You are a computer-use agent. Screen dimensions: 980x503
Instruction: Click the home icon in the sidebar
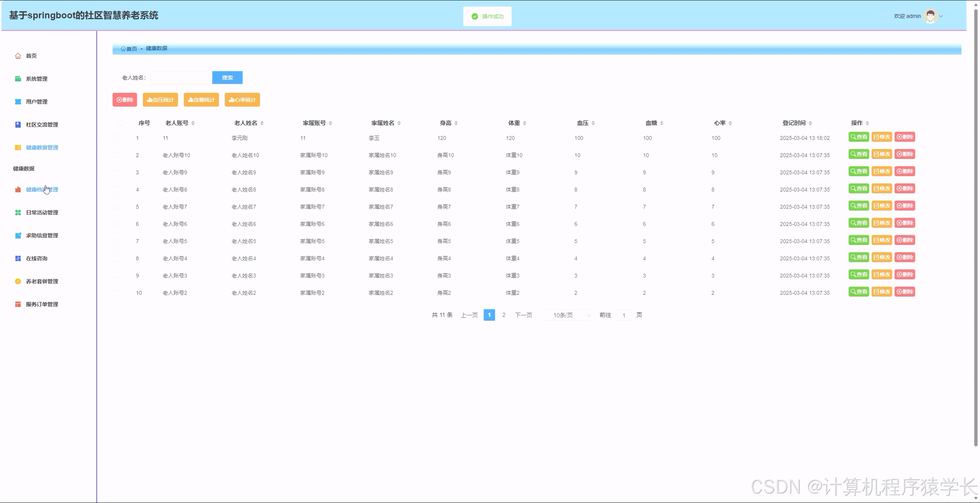(18, 56)
